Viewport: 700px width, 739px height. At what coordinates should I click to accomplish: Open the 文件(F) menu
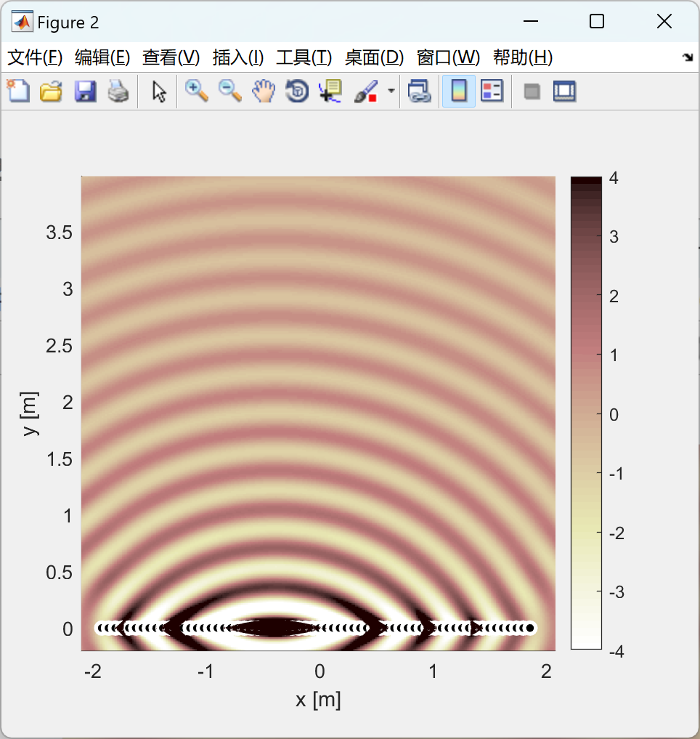click(36, 57)
